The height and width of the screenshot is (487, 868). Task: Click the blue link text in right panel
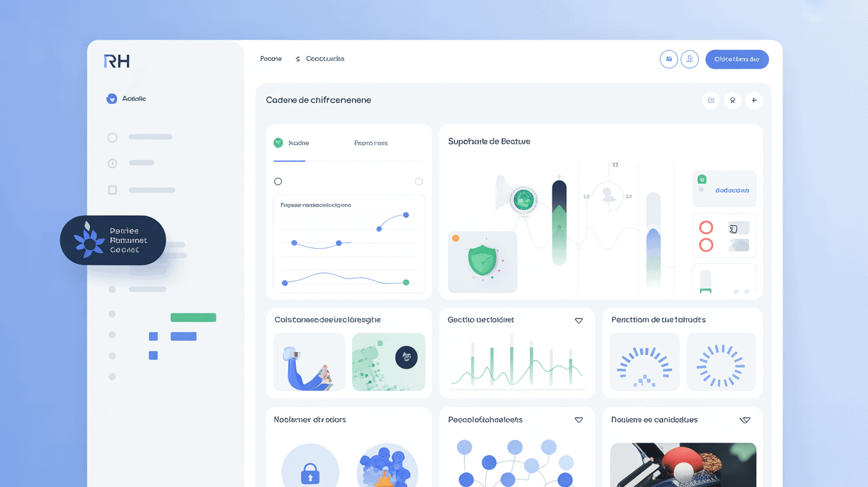[x=732, y=190]
